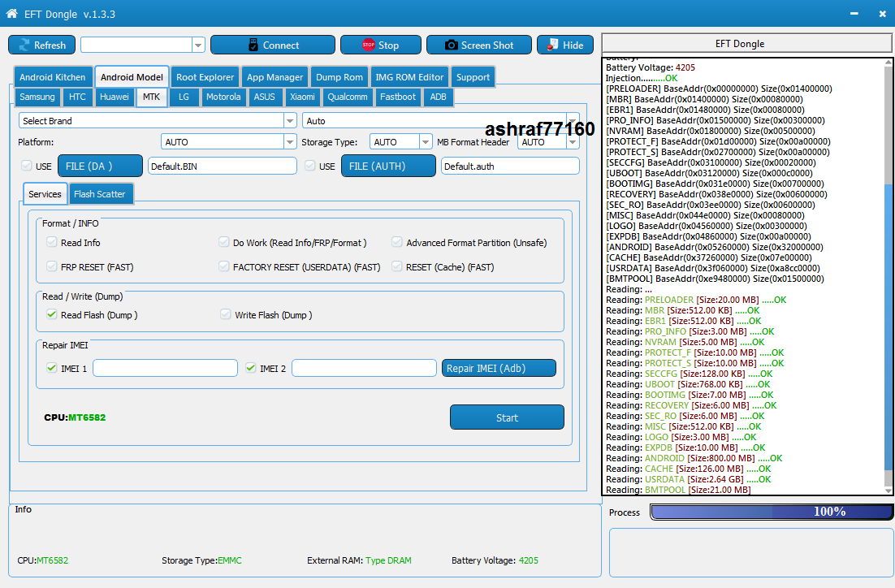895x588 pixels.
Task: Expand the Platform AUTO dropdown
Action: (290, 141)
